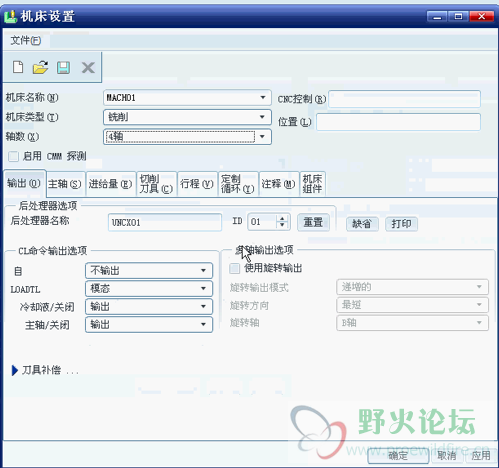Viewport: 499px width, 468px height.
Task: Click the 确定 button
Action: click(x=398, y=455)
